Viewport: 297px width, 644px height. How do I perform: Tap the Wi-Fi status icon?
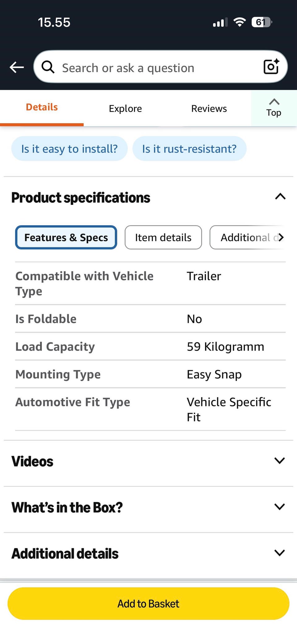coord(239,22)
